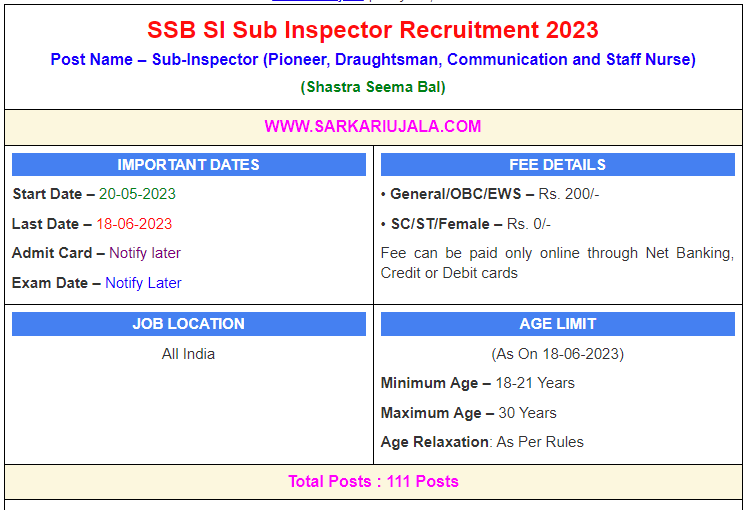
Task: Click the last date 18-06-2023
Action: pyautogui.click(x=134, y=224)
